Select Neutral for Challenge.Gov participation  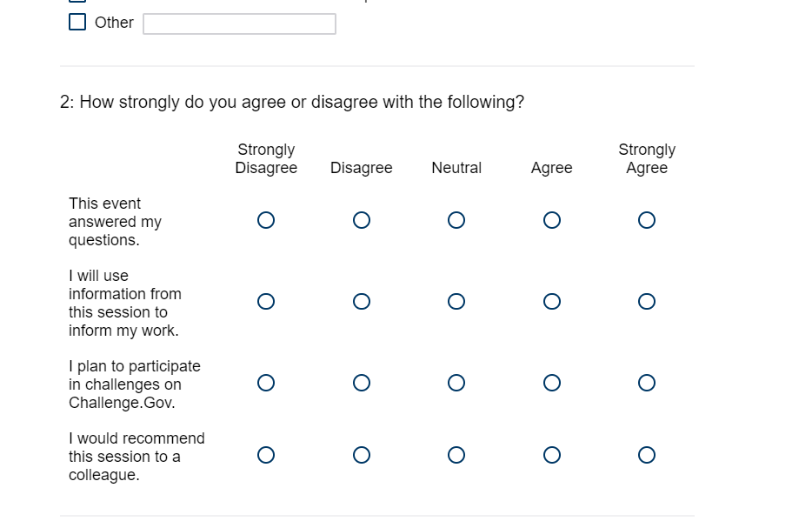(x=456, y=383)
